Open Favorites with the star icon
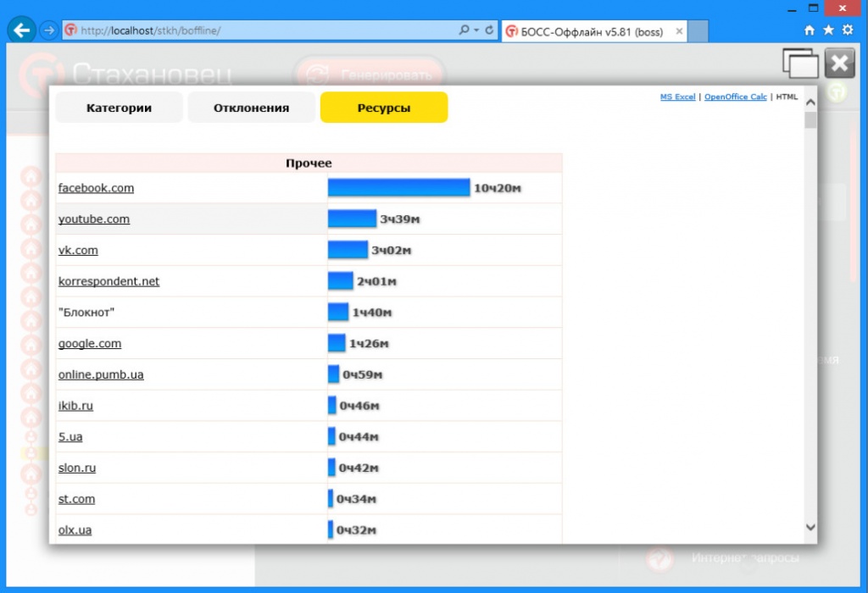The height and width of the screenshot is (593, 868). [x=828, y=30]
